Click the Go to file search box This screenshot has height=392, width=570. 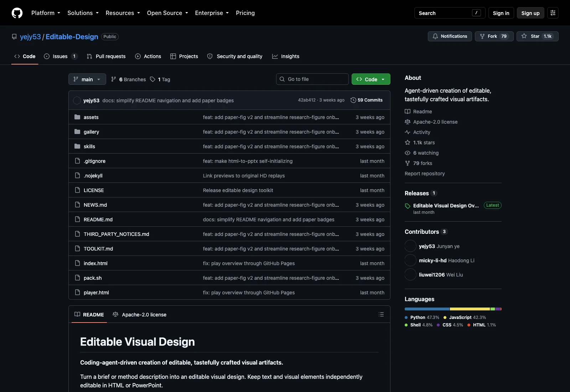[312, 79]
